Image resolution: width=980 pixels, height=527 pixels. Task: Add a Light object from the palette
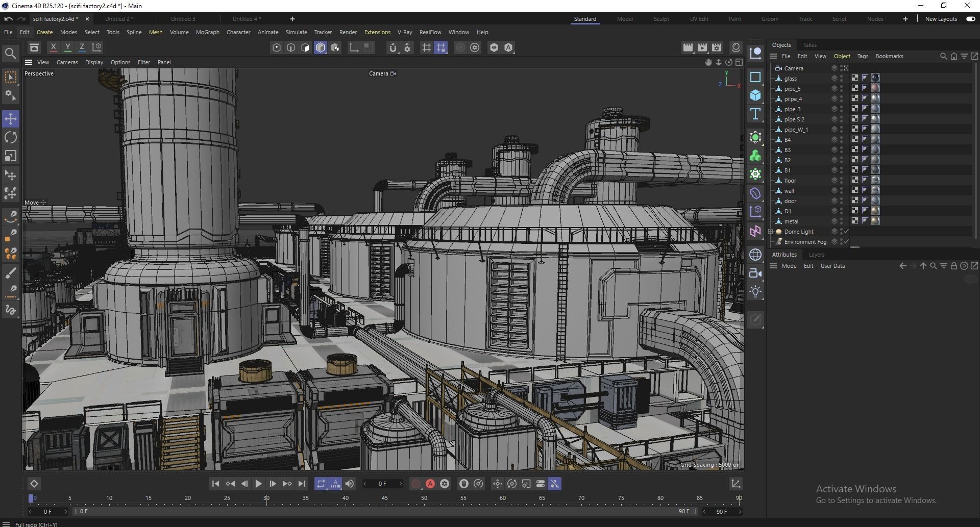pyautogui.click(x=755, y=291)
